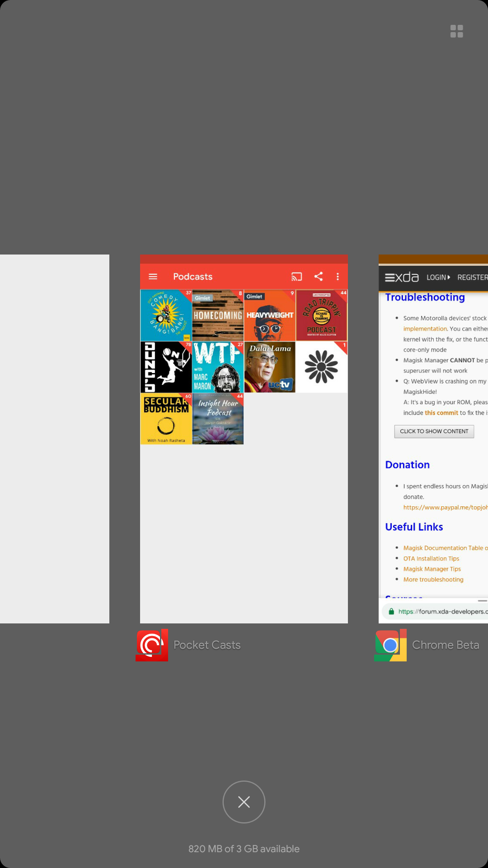Tap the Chrome URL address bar
The width and height of the screenshot is (488, 868).
click(x=441, y=612)
